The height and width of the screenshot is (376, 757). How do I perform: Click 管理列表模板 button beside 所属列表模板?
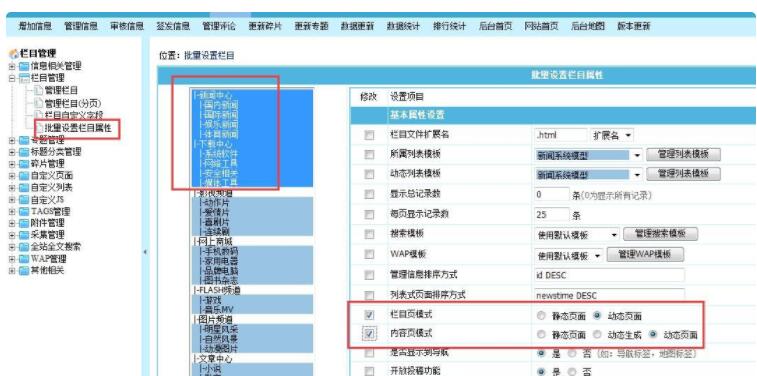pyautogui.click(x=683, y=154)
